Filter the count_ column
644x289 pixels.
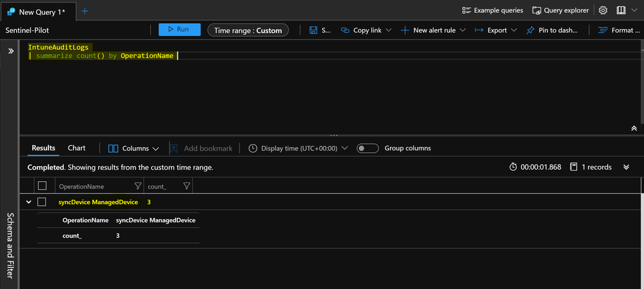186,186
